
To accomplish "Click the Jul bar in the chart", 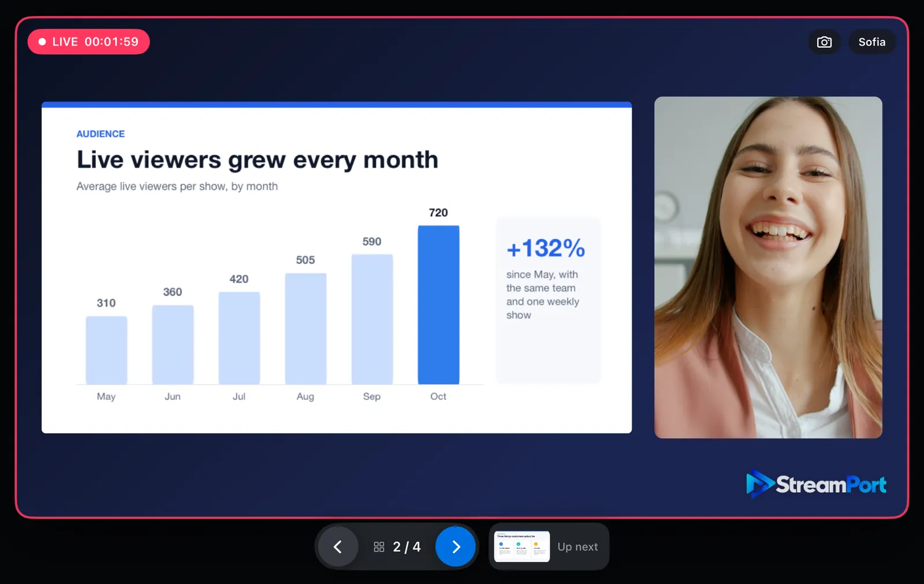I will (239, 338).
